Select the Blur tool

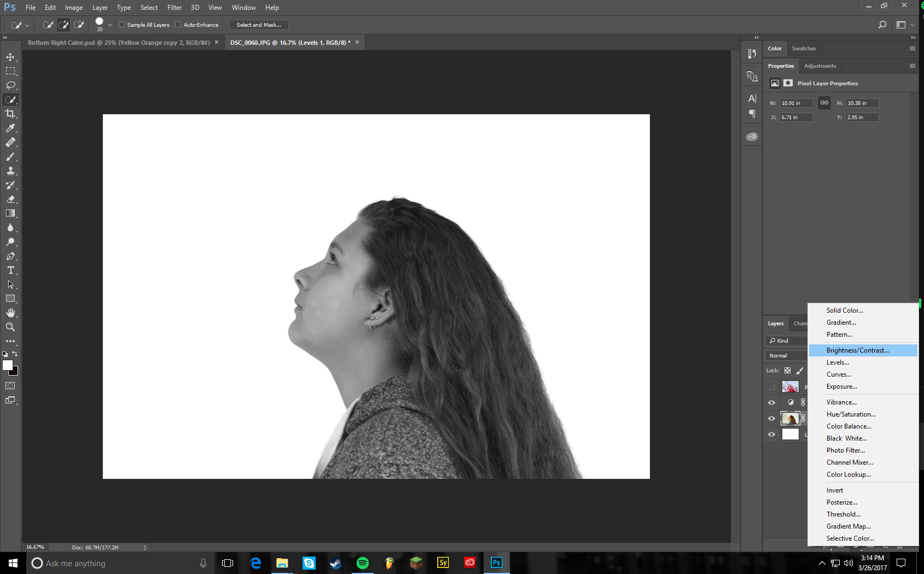click(x=10, y=227)
